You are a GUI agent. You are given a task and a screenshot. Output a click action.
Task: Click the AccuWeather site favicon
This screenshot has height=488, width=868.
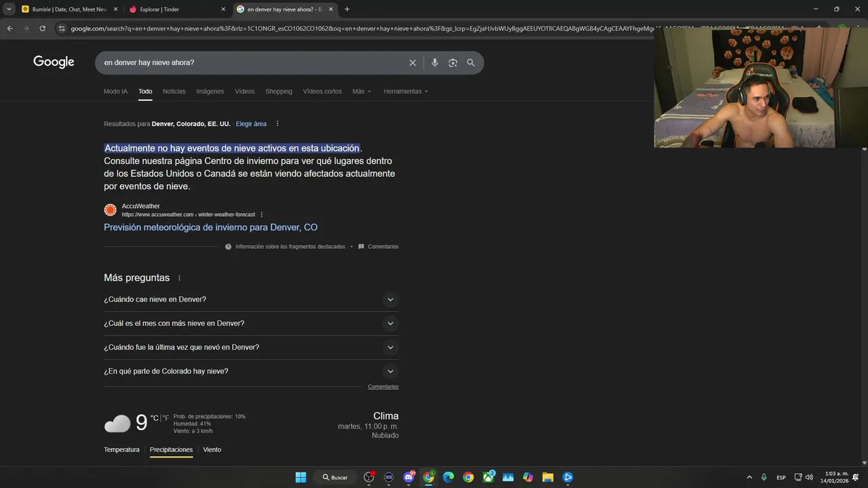coord(110,210)
